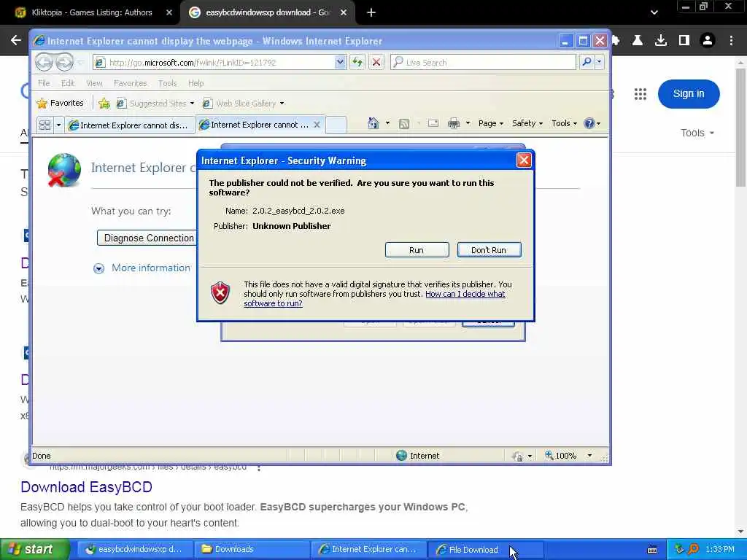The image size is (747, 560).
Task: Click the Chrome back arrow
Action: pos(16,41)
